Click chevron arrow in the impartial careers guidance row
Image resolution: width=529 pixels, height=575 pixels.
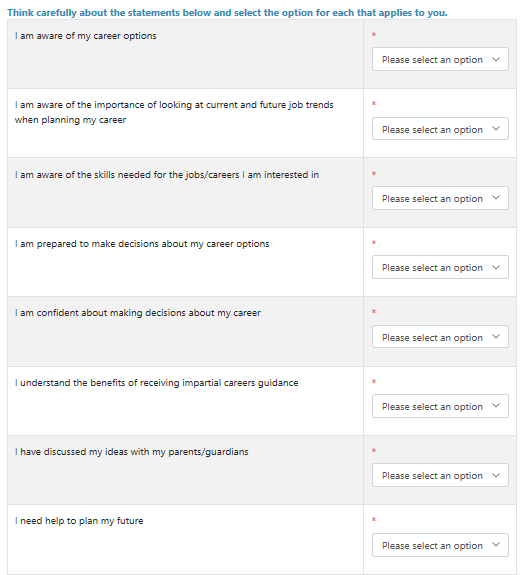click(x=496, y=406)
